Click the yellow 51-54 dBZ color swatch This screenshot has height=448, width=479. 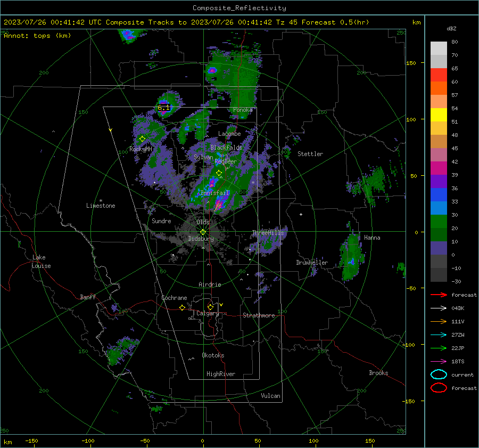[x=439, y=115]
